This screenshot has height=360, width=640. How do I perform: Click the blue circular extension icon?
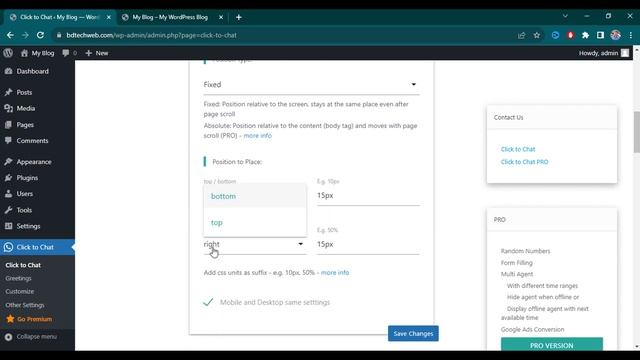[556, 35]
